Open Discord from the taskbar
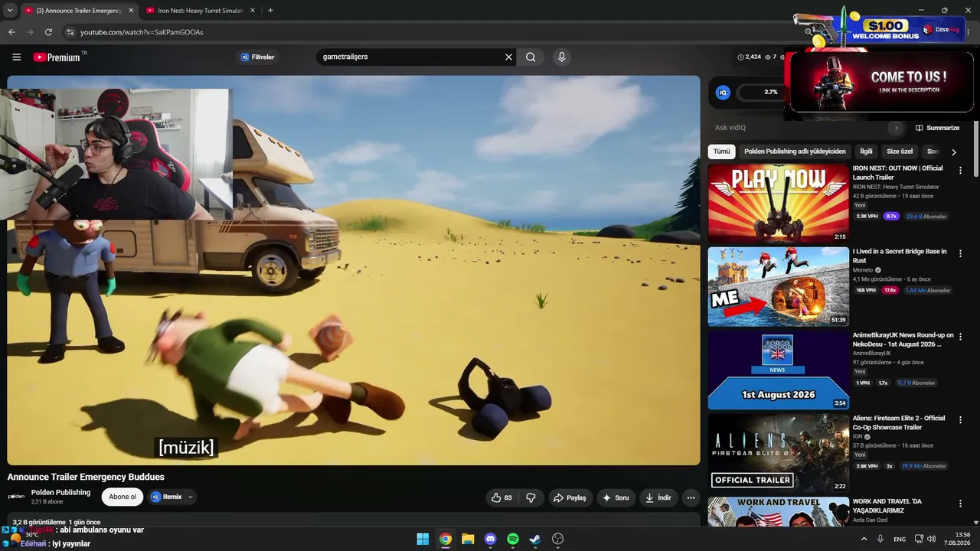The height and width of the screenshot is (551, 980). [490, 539]
